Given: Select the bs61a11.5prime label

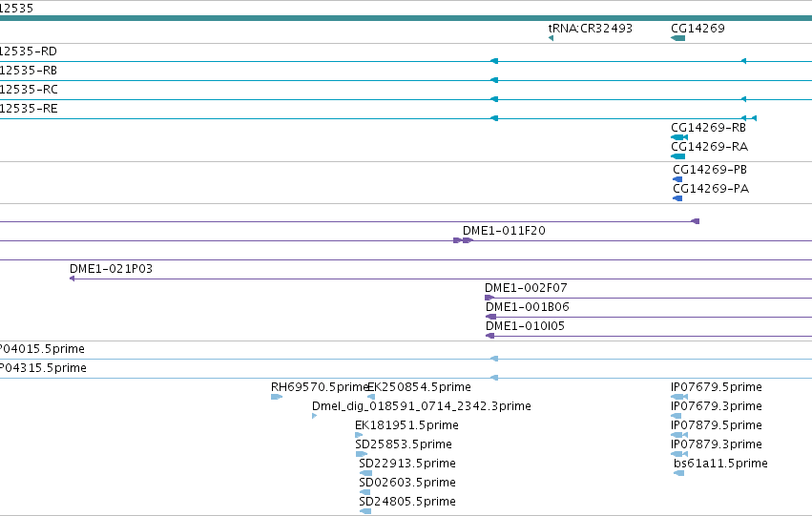Looking at the screenshot, I should (720, 464).
